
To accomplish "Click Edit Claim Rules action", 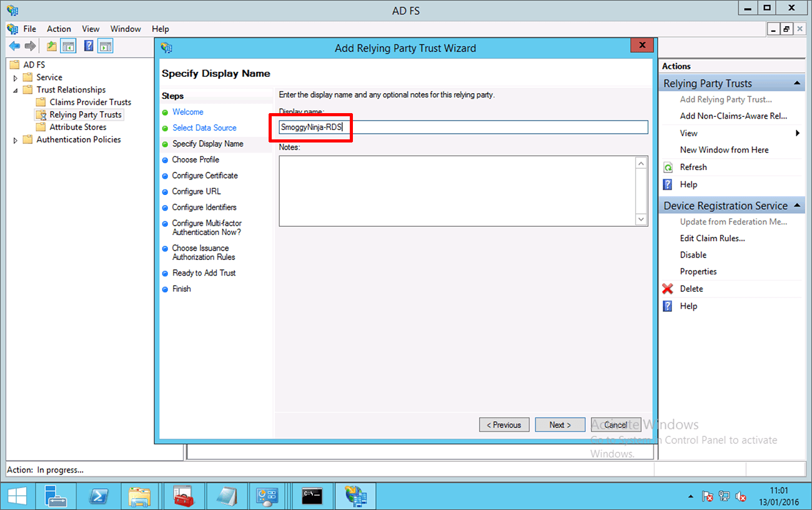I will (712, 238).
